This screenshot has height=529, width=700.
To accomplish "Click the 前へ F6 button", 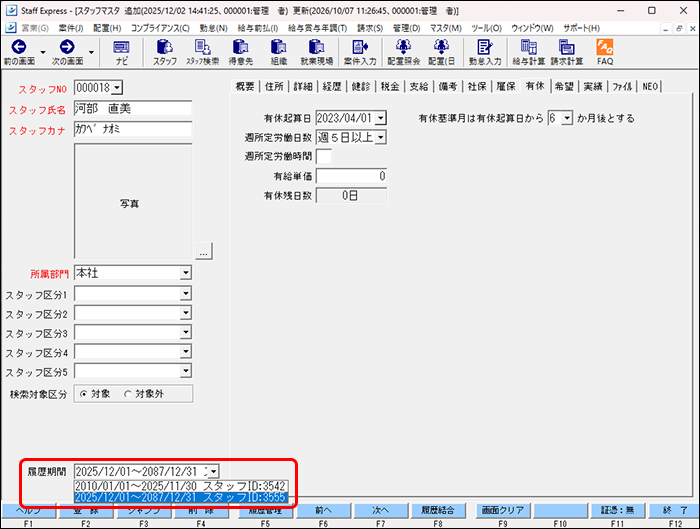I will [323, 510].
